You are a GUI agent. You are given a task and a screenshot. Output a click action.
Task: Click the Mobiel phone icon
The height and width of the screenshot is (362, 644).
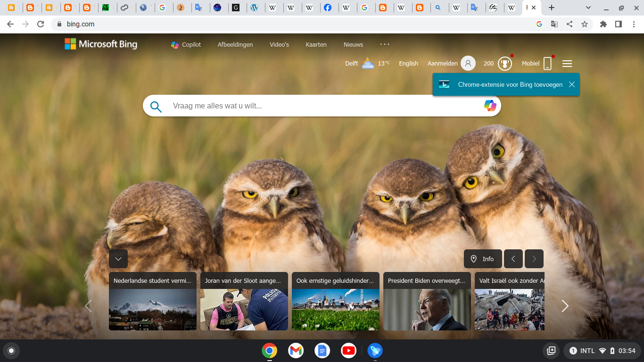tap(547, 63)
